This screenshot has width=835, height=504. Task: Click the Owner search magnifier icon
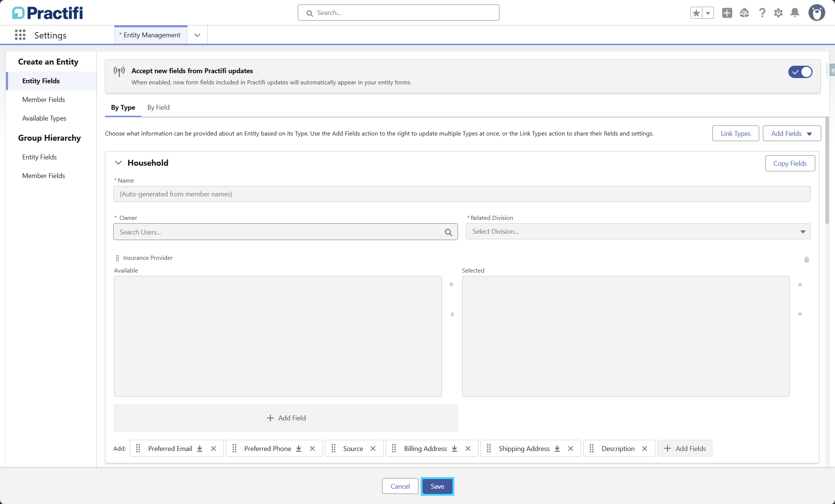[448, 232]
